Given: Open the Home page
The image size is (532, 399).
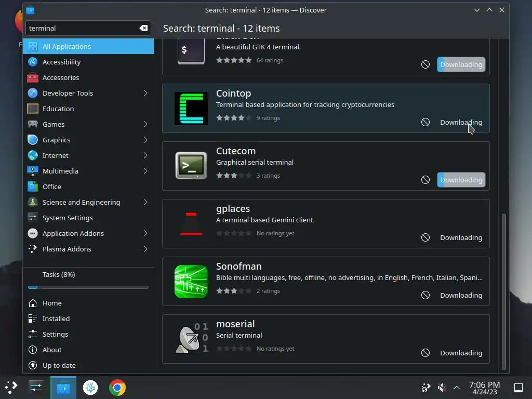Looking at the screenshot, I should [88, 303].
